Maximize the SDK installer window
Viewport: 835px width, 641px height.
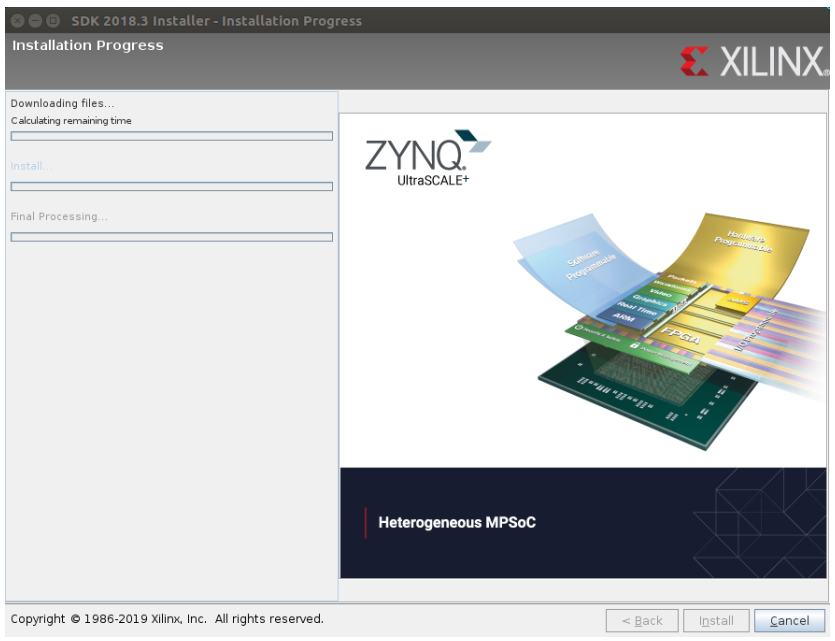click(x=53, y=21)
